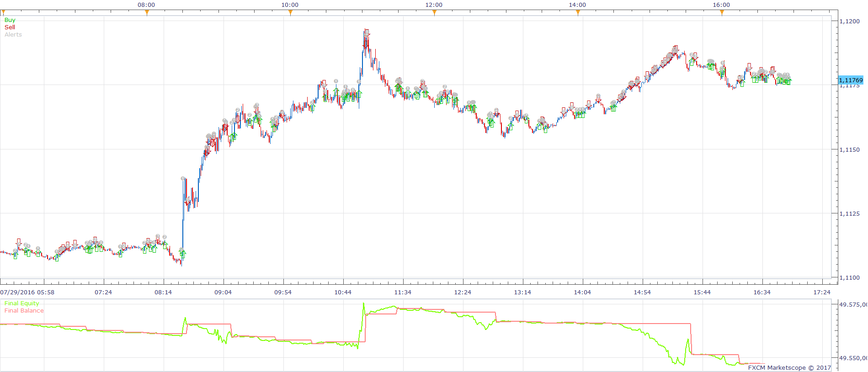
Task: Click the orange triangle marker under 12:00
Action: point(434,13)
